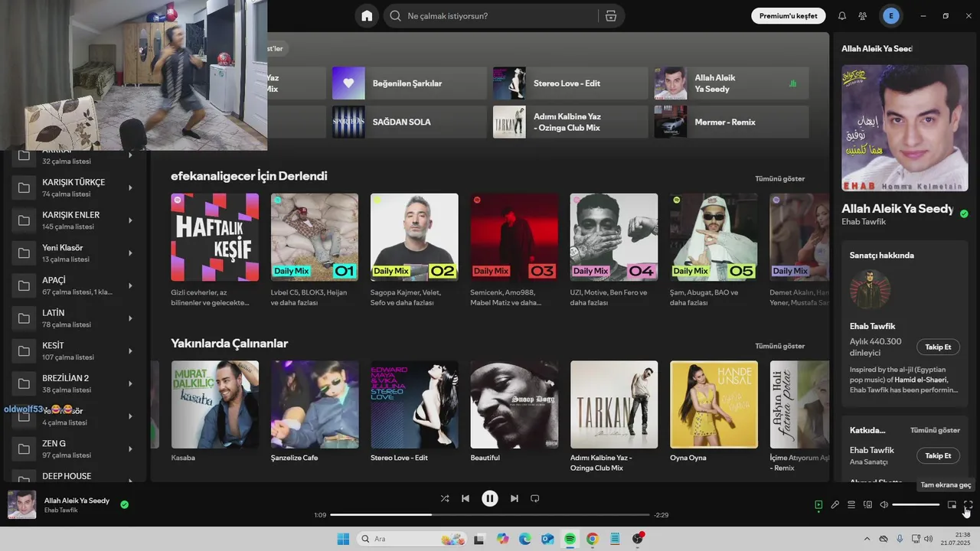Open the Beautiful Snoop Dogg cover
The image size is (980, 551).
click(x=514, y=405)
